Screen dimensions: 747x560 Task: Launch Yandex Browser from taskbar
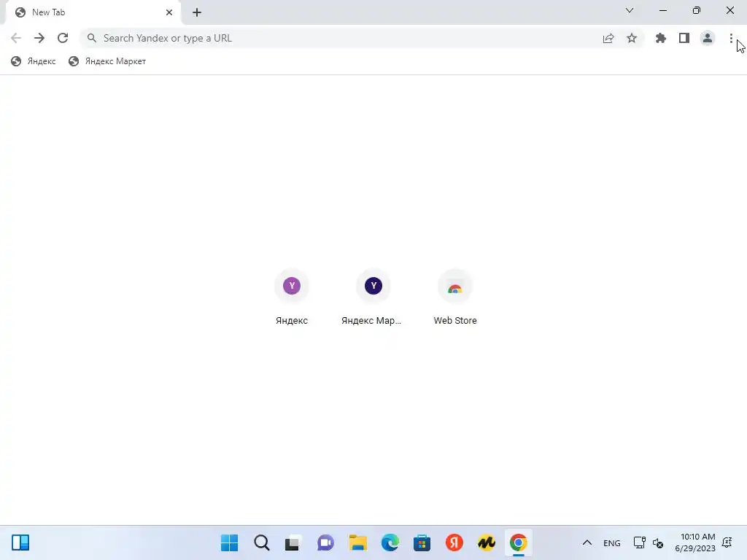point(454,542)
